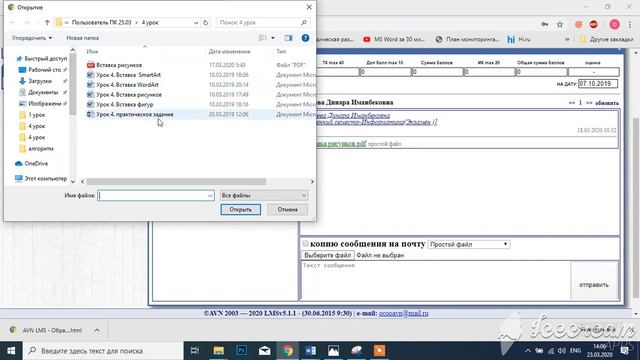The width and height of the screenshot is (640, 360).
Task: Open the Другие закладки bookmarks folder
Action: (607, 39)
